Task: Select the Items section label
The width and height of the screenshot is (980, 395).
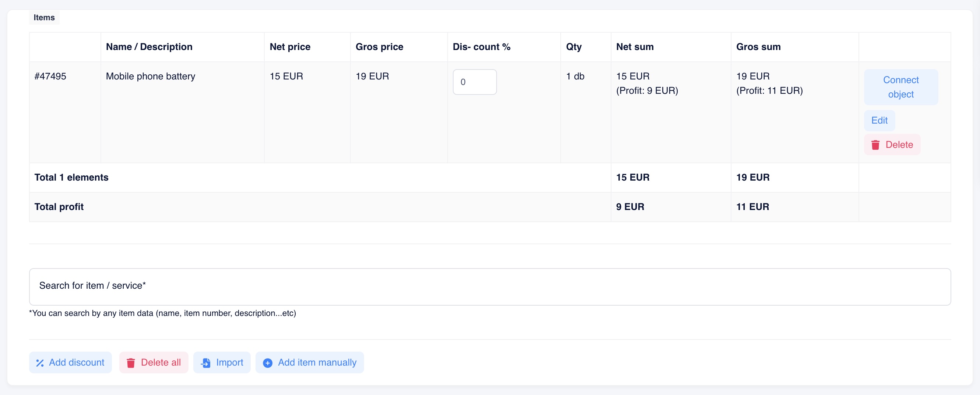Action: [44, 18]
